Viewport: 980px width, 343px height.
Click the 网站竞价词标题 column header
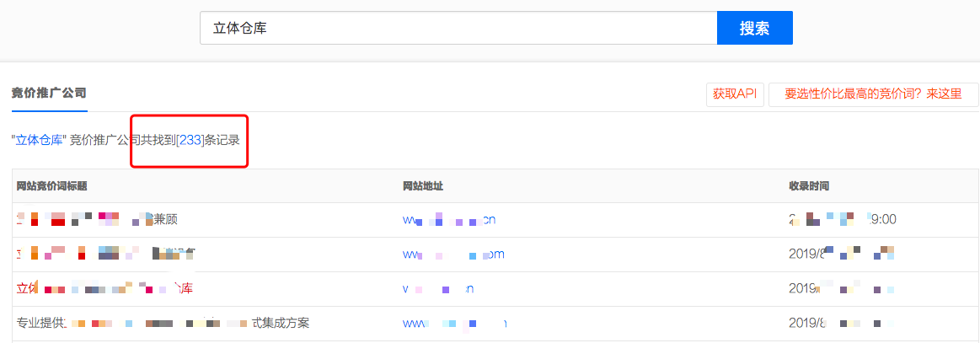(x=52, y=185)
